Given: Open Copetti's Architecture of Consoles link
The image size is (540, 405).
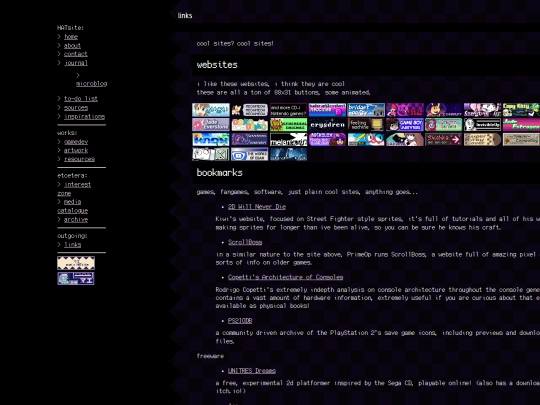Looking at the screenshot, I should click(x=285, y=277).
